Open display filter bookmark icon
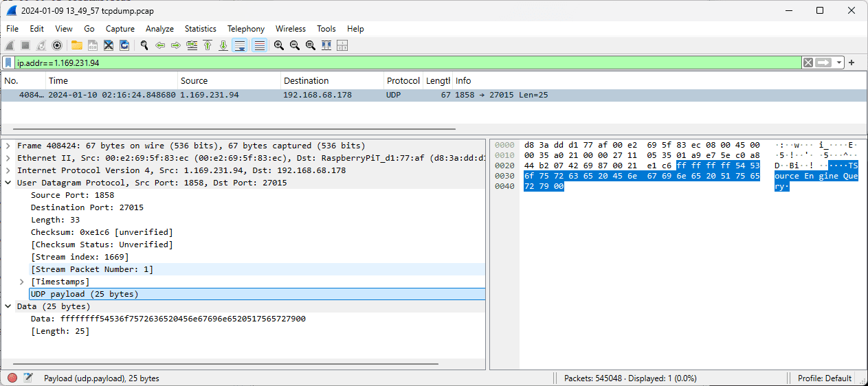 8,63
